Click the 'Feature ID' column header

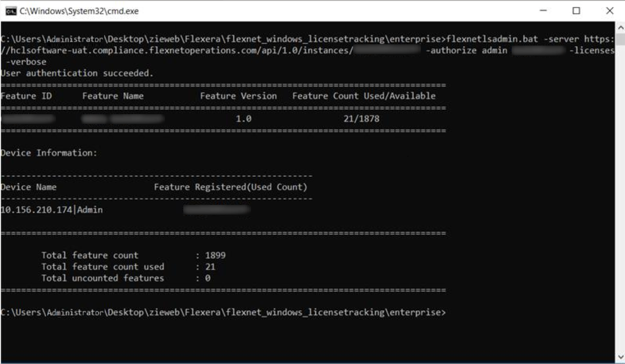[26, 96]
